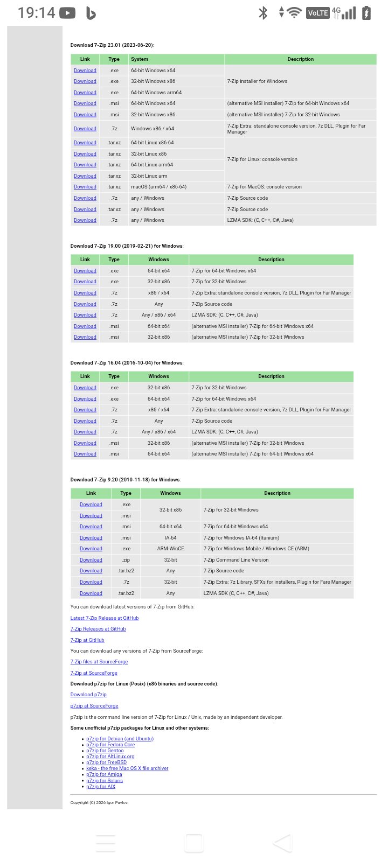The width and height of the screenshot is (388, 868).
Task: Tap the battery charging icon
Action: click(366, 12)
